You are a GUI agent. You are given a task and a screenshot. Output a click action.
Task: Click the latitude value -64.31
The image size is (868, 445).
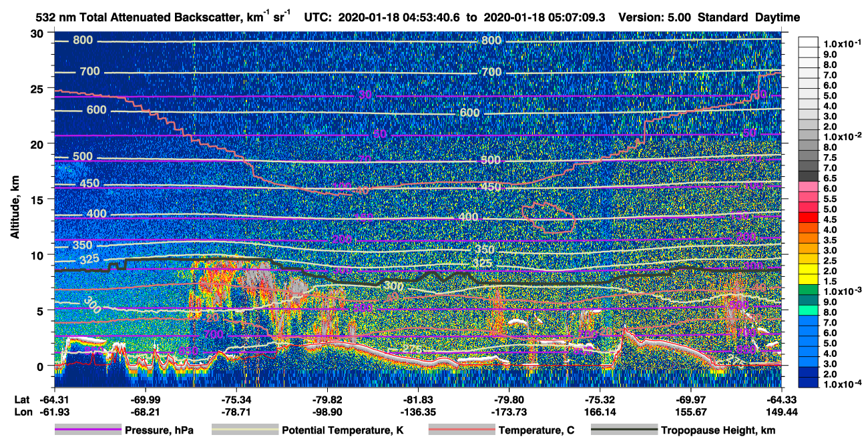(x=54, y=400)
